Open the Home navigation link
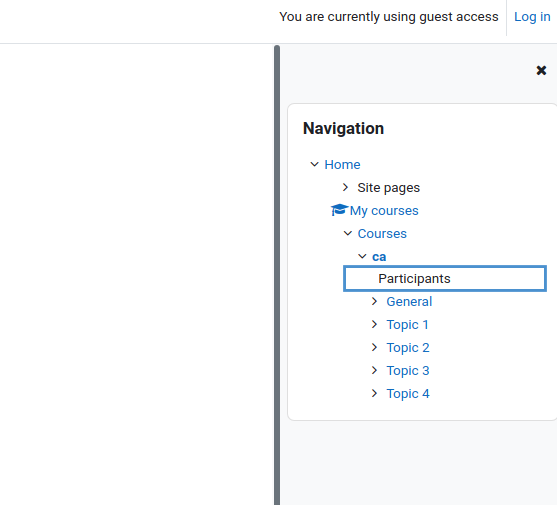 coord(342,165)
